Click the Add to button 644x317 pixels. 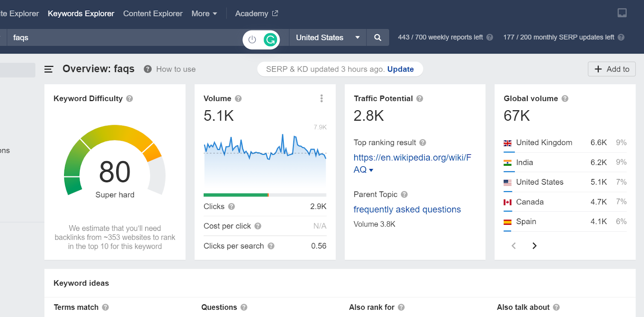tap(612, 69)
